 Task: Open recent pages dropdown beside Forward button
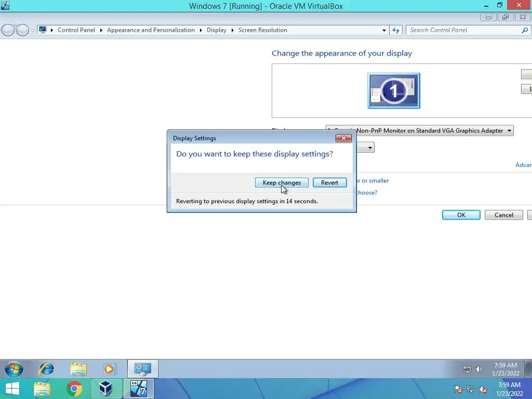coord(33,30)
